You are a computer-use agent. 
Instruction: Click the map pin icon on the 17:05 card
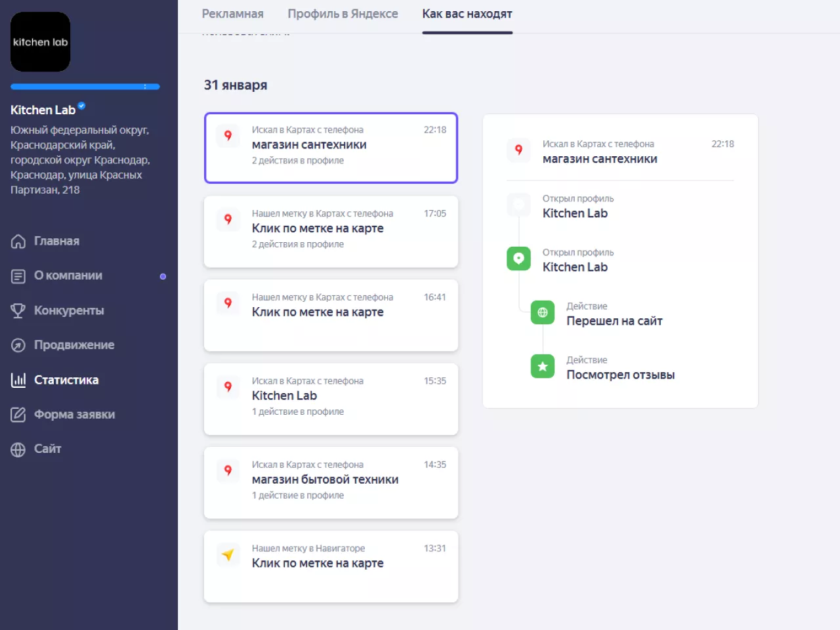pyautogui.click(x=228, y=219)
